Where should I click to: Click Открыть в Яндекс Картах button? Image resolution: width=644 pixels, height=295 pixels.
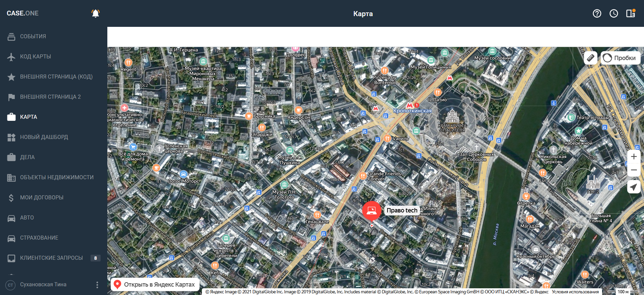[155, 285]
